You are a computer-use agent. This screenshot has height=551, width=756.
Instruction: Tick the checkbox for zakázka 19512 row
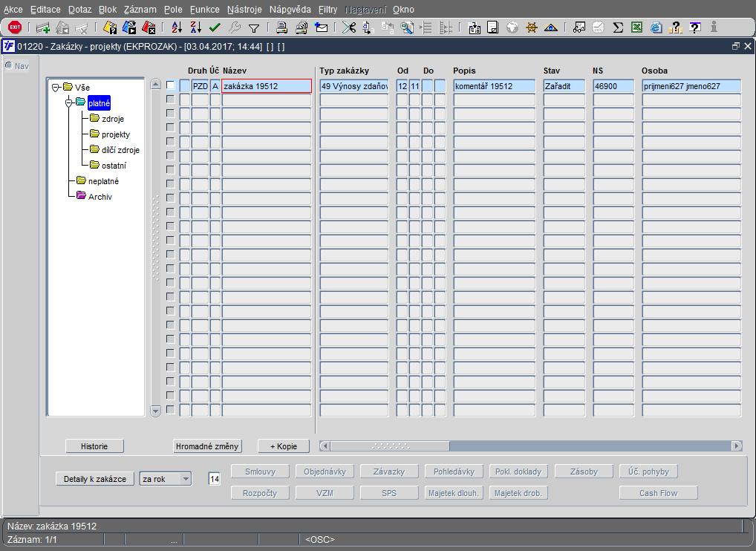point(171,86)
